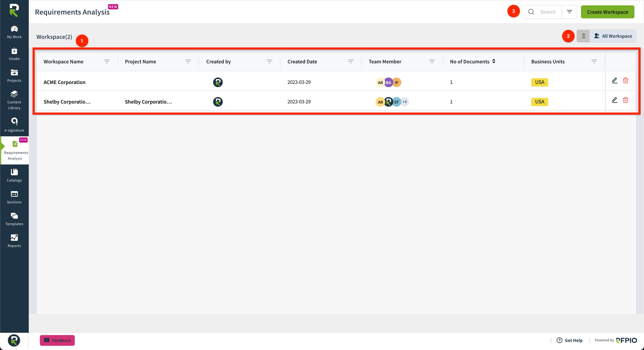Click the ST team member avatar
Image resolution: width=644 pixels, height=350 pixels.
click(x=397, y=102)
